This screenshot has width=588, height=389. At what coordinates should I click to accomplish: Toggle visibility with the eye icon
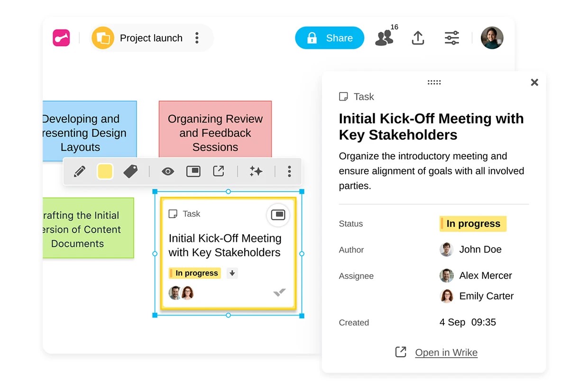tap(168, 171)
